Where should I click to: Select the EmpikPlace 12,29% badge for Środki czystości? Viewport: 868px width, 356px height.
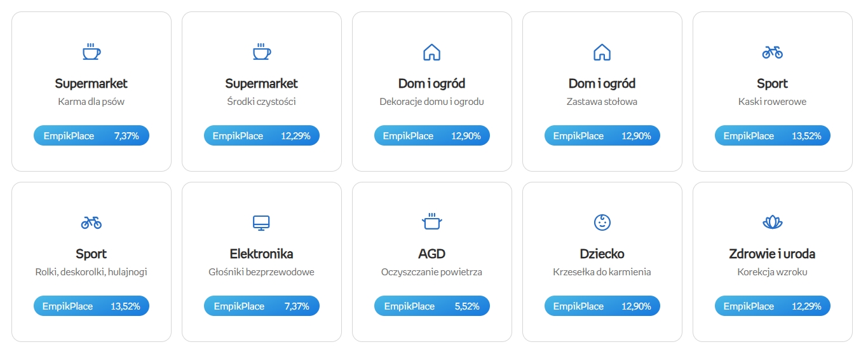coord(262,135)
